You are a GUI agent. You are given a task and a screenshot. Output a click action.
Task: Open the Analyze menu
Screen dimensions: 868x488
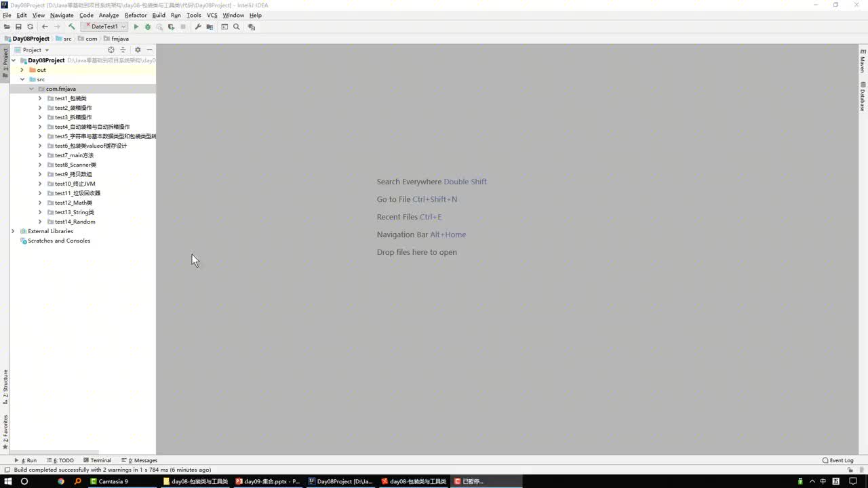click(x=108, y=15)
